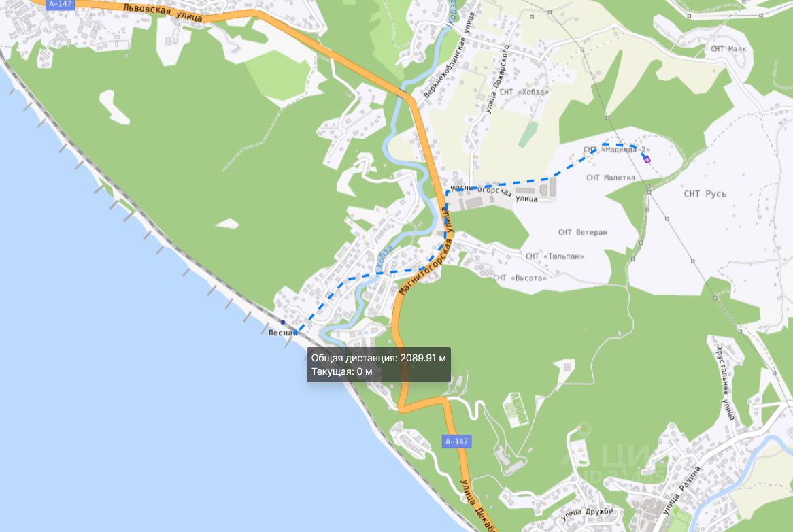The height and width of the screenshot is (532, 793).
Task: Select the улица Разина street label
Action: tap(681, 490)
